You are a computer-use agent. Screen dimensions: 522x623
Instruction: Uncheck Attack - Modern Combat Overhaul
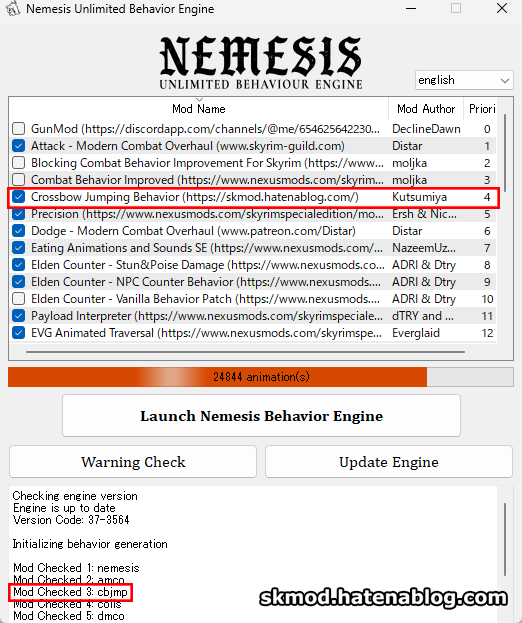pos(18,146)
